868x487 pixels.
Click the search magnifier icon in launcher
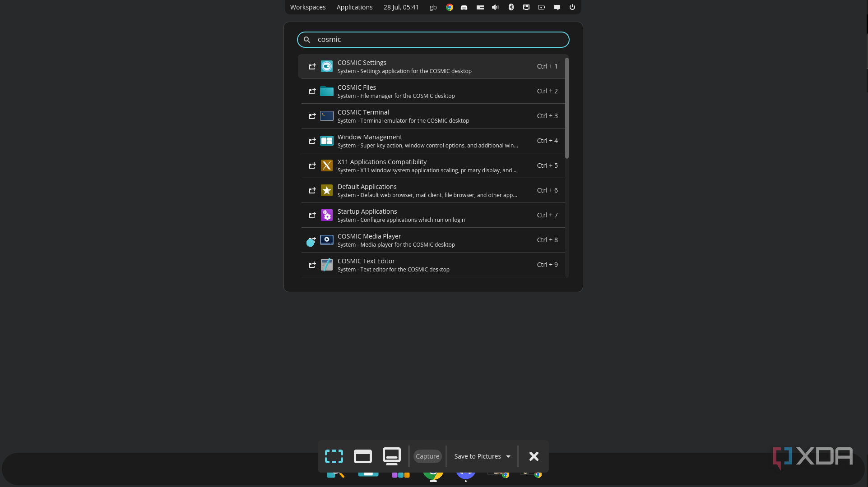point(307,40)
